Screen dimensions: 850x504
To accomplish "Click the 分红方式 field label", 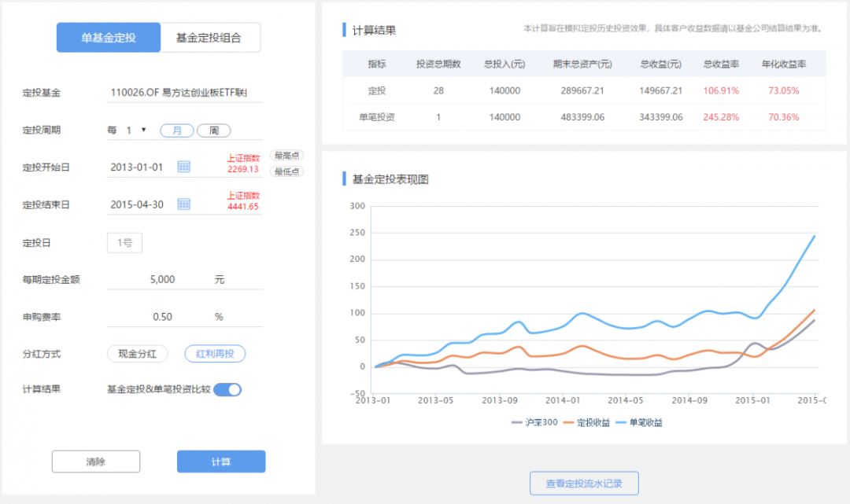I will [x=41, y=354].
